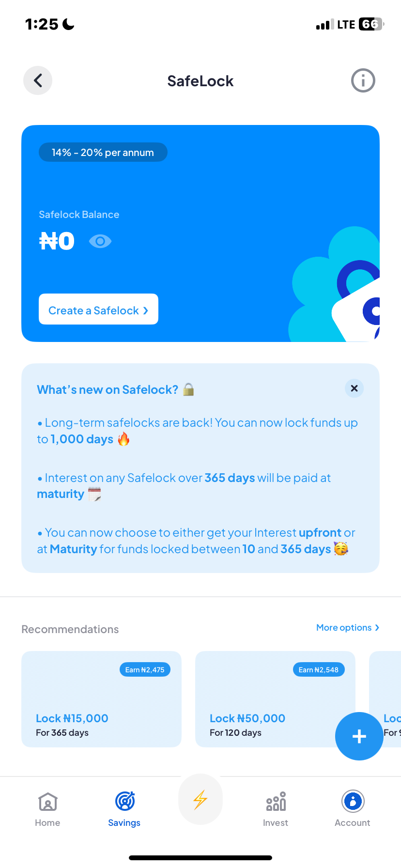Tap the chevron next to More options
401x868 pixels.
(x=377, y=627)
